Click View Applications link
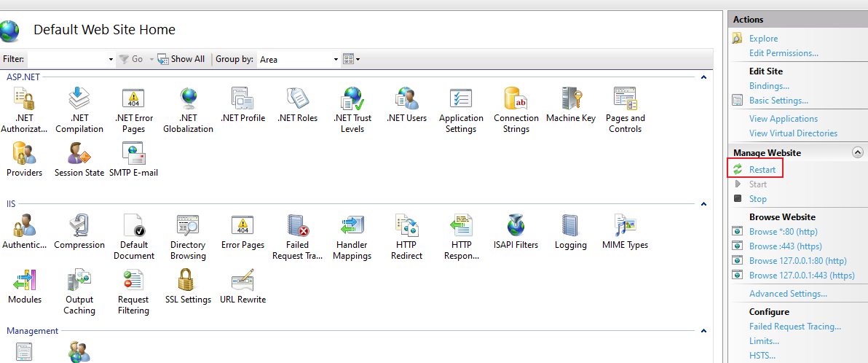 [784, 119]
